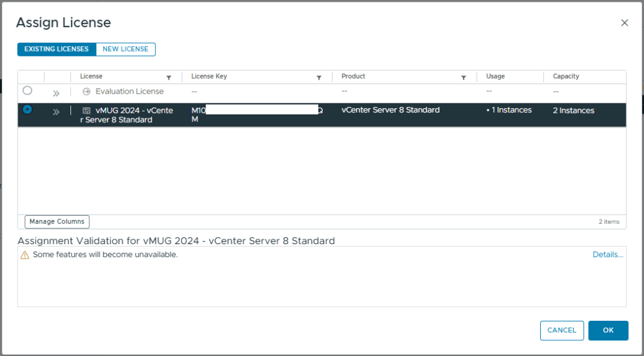Switch to the Existing Licenses tab
This screenshot has width=644, height=356.
(57, 49)
